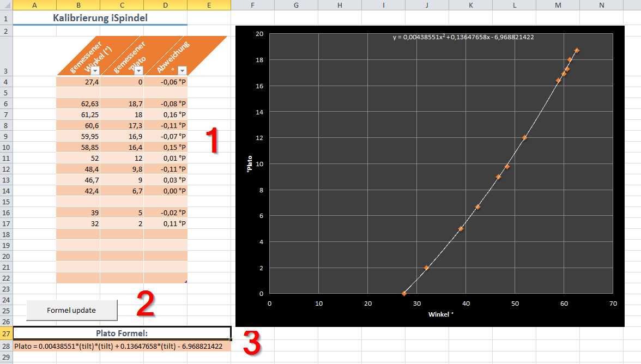Viewport: 641px width, 364px height.
Task: Open filter dropdown for Gemessener Winkel column
Action: (95, 71)
